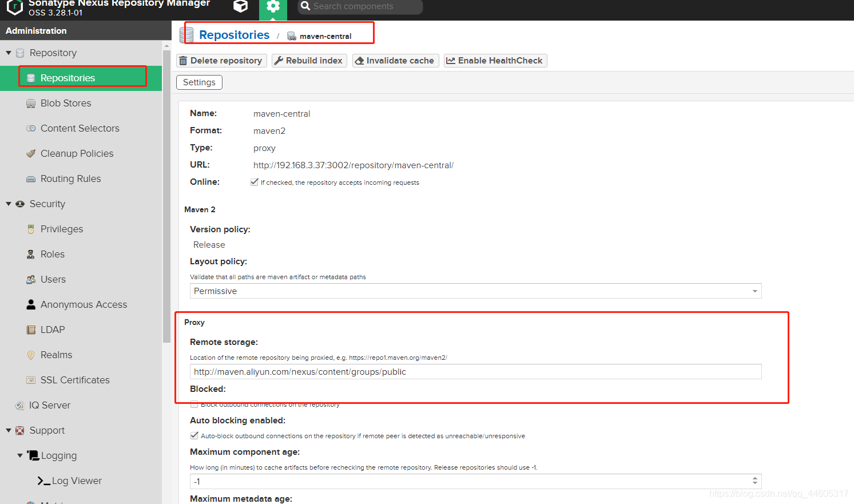Increase Maximum component age stepper value

tap(755, 478)
